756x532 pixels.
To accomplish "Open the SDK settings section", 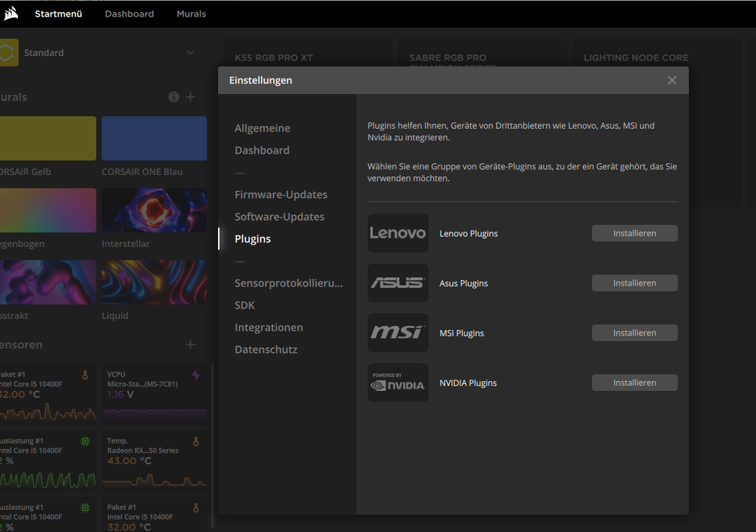I will (x=245, y=306).
